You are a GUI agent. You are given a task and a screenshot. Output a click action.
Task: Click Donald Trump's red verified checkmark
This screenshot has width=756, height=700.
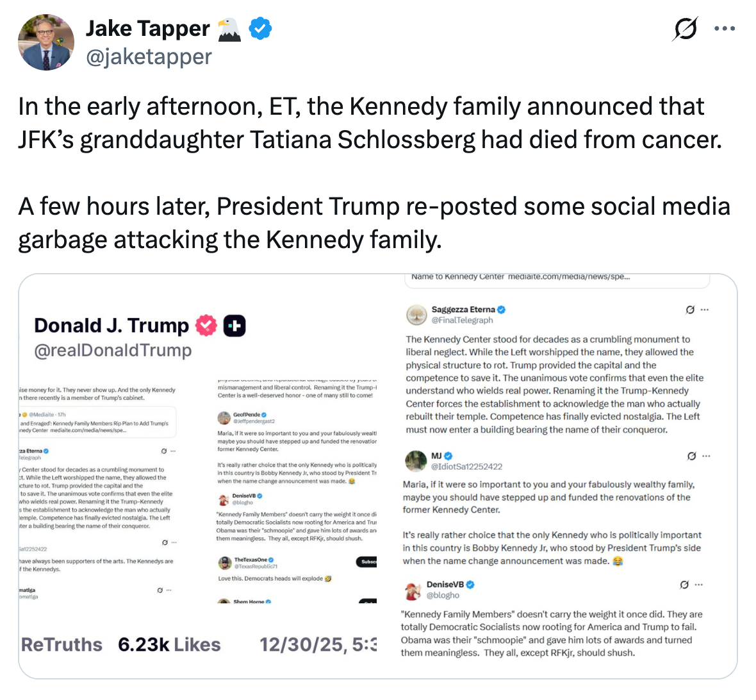pyautogui.click(x=204, y=325)
